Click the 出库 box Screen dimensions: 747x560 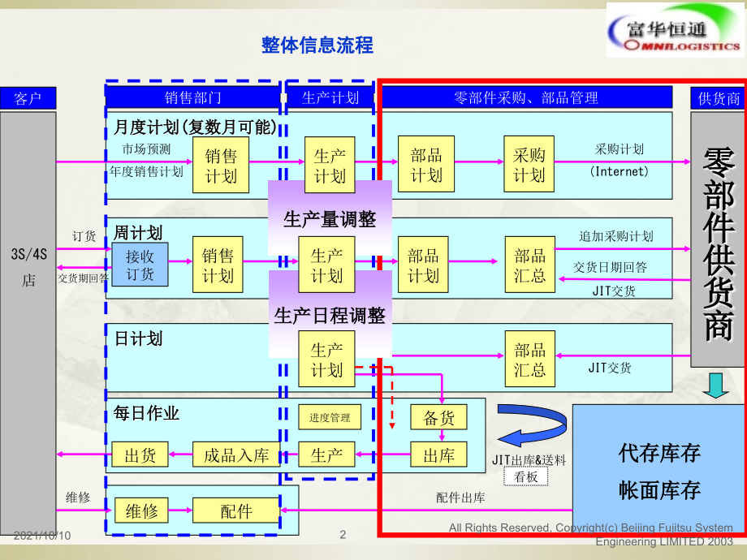438,454
